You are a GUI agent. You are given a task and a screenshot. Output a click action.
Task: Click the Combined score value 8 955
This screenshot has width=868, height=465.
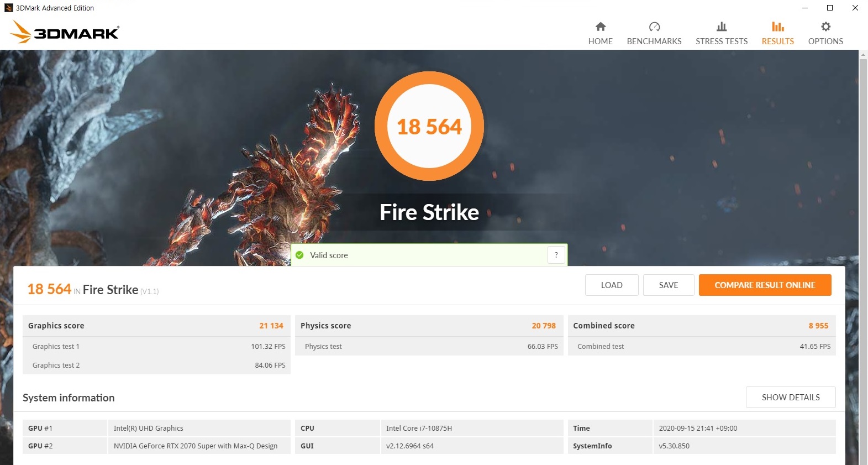(818, 326)
